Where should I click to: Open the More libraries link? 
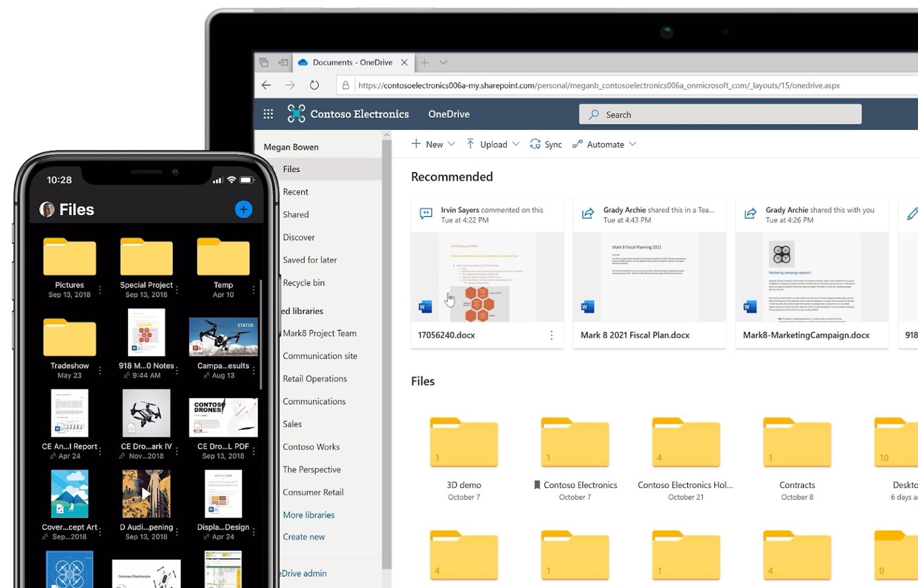[x=308, y=514]
